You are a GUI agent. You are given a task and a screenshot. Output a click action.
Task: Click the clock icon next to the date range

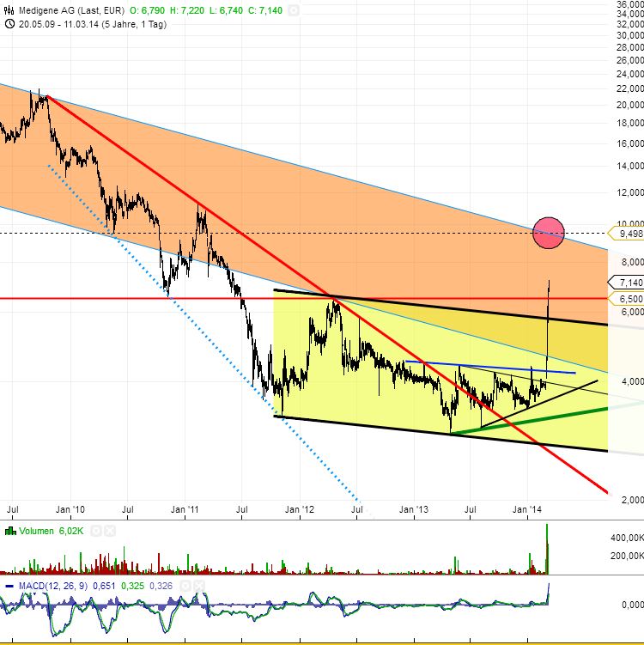pos(9,24)
